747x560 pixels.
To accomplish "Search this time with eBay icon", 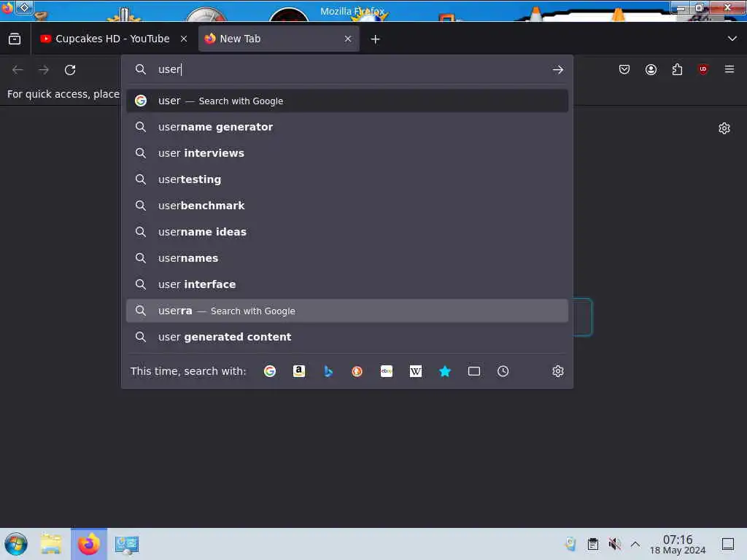I will tap(387, 371).
